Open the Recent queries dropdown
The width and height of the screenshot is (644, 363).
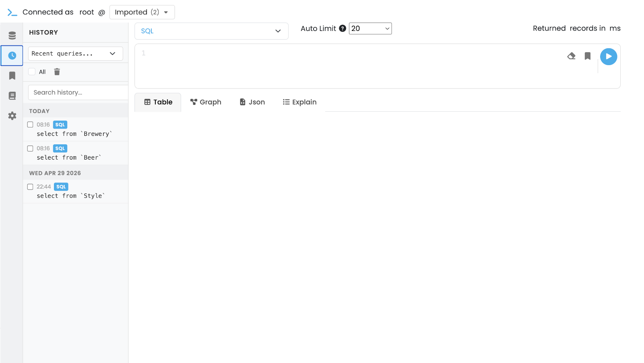pyautogui.click(x=75, y=53)
